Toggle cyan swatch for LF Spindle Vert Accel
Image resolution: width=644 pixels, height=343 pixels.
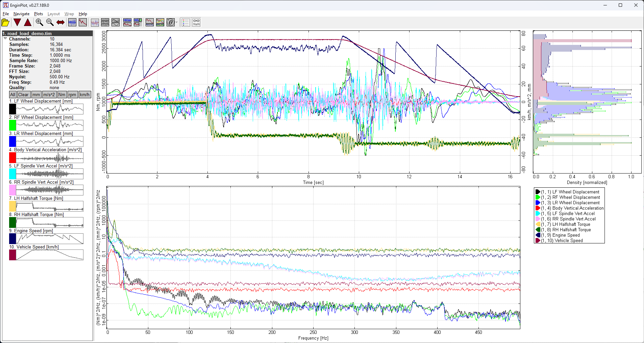(x=13, y=174)
